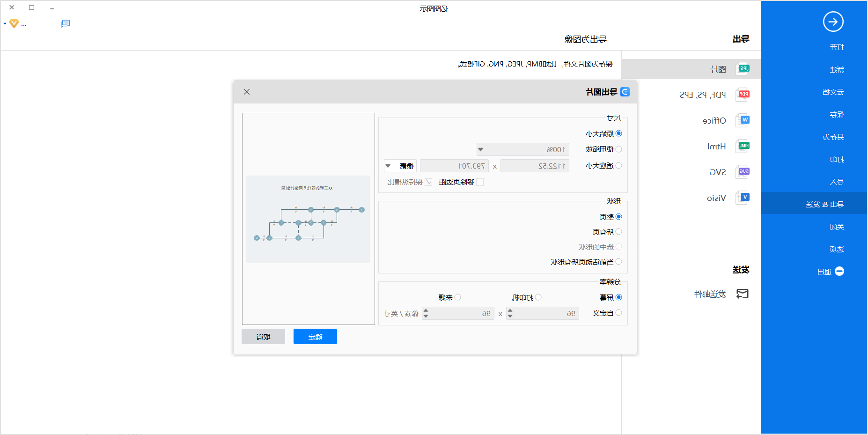Click 打印 in the sidebar
The height and width of the screenshot is (435, 868).
(837, 160)
